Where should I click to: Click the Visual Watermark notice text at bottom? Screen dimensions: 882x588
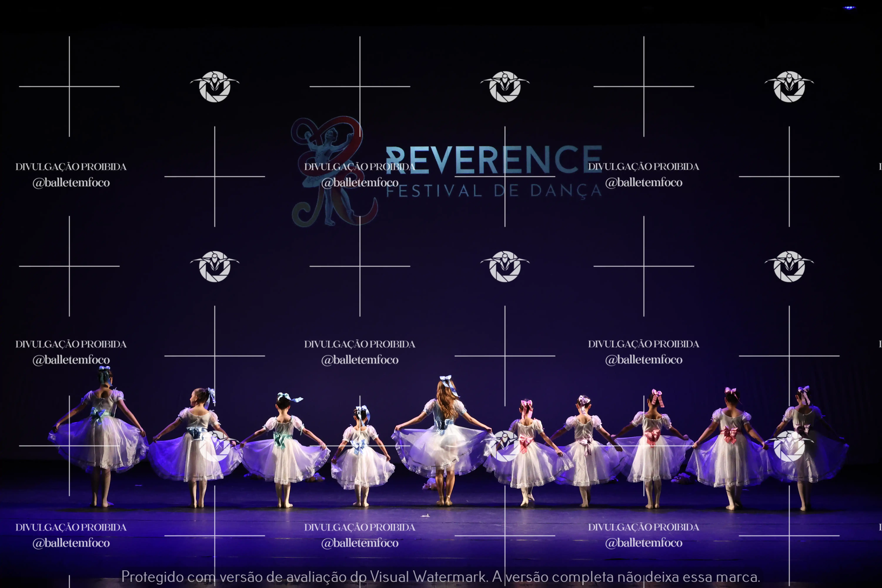click(x=441, y=576)
